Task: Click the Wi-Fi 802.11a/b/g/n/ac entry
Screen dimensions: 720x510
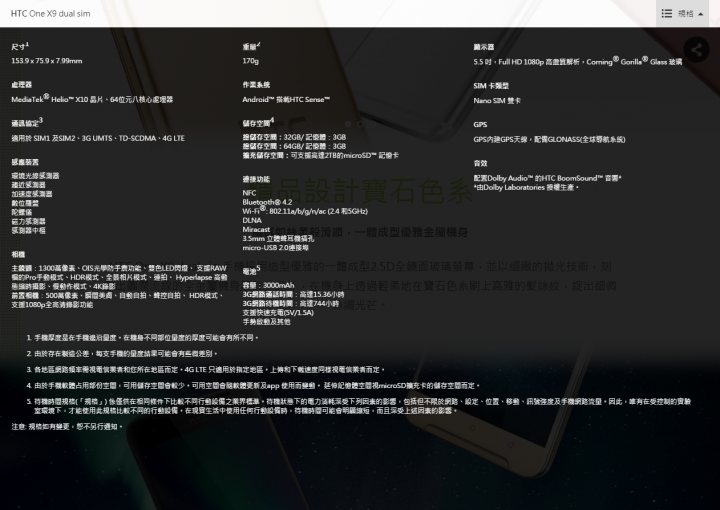Action: tap(305, 211)
